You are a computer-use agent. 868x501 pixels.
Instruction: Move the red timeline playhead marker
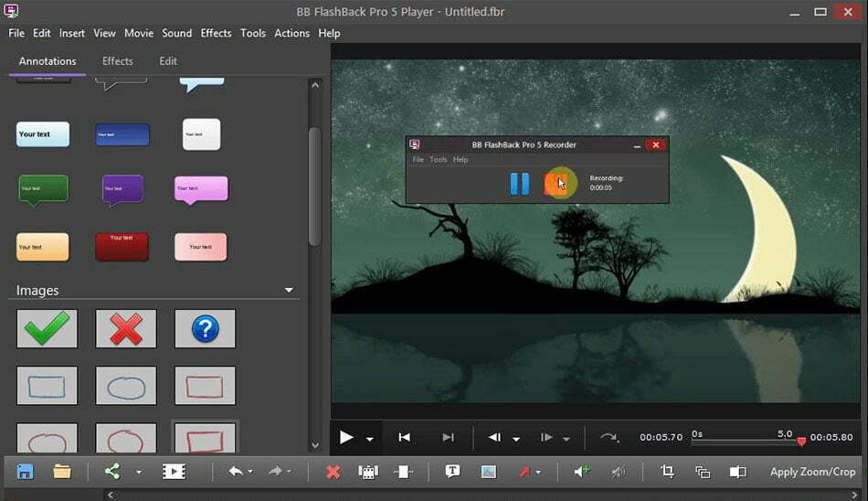[x=801, y=442]
